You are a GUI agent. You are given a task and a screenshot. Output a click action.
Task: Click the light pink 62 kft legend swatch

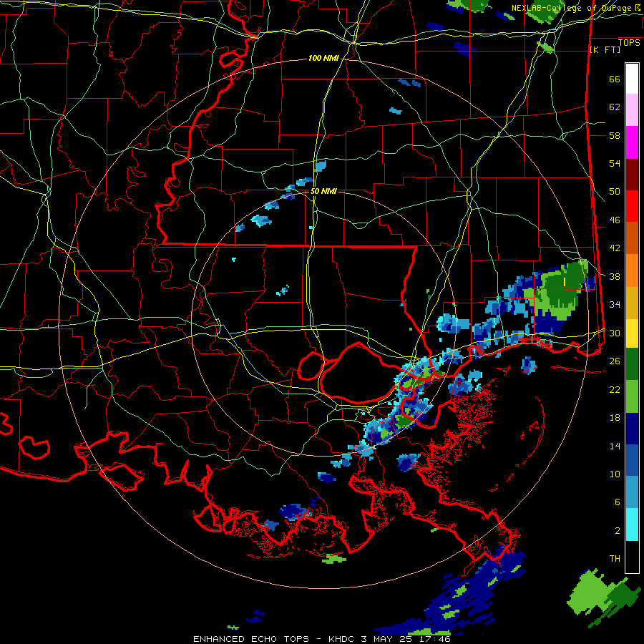tap(632, 110)
